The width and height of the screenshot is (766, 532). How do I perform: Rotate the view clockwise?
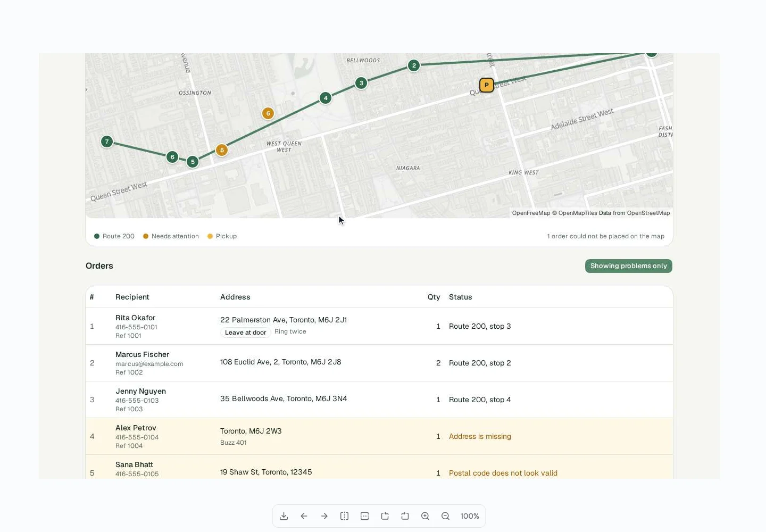(405, 516)
